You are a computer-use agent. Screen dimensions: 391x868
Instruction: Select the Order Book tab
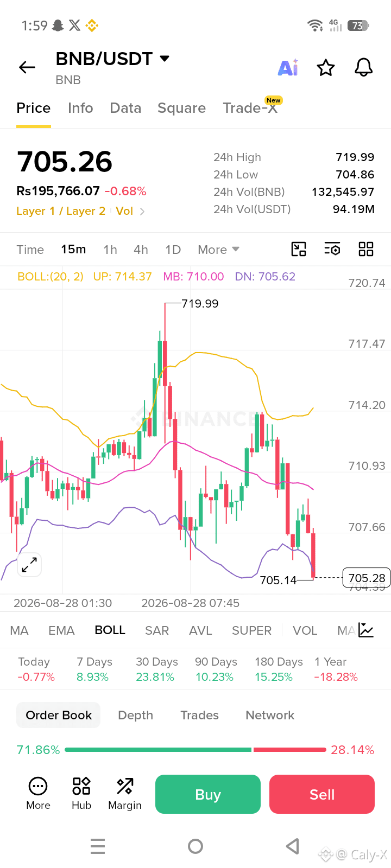(59, 715)
